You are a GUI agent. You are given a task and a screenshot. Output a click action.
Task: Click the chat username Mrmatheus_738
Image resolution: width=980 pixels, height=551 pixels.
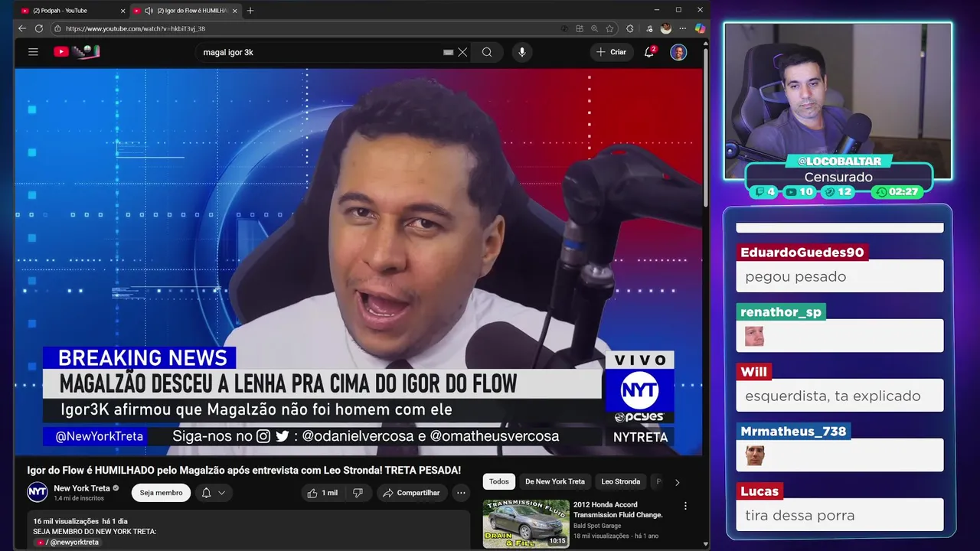pyautogui.click(x=793, y=432)
